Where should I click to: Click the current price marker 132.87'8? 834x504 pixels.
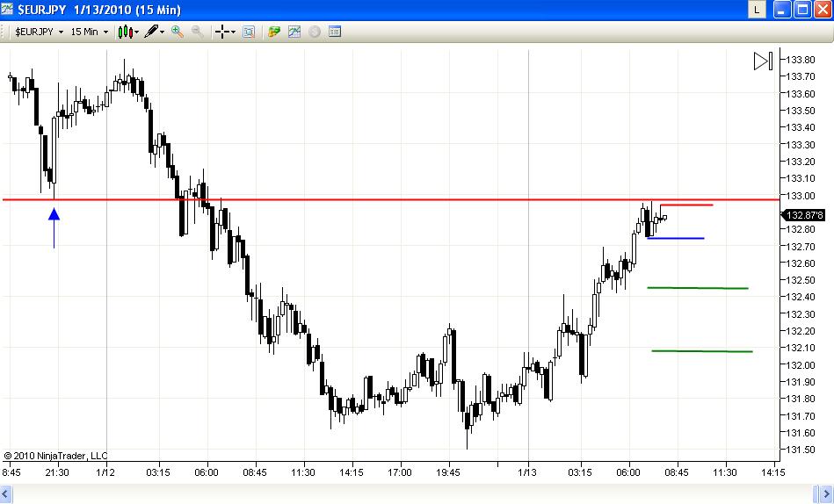pos(803,215)
